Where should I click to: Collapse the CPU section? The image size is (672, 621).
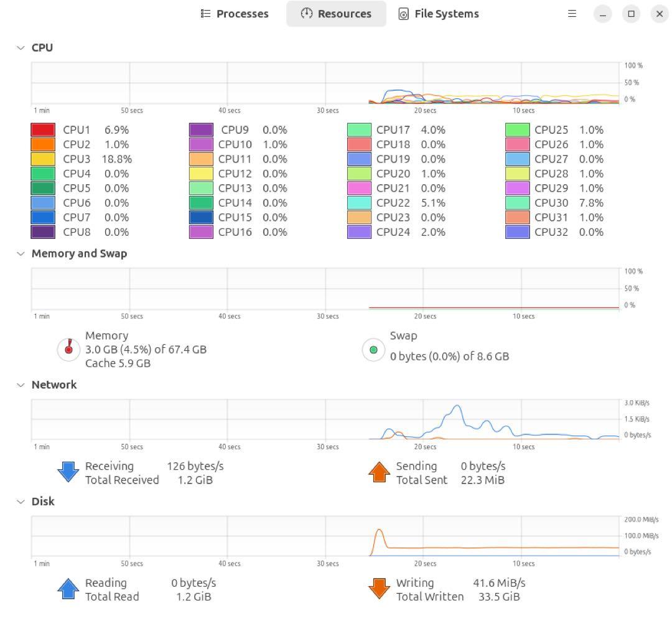(22, 48)
